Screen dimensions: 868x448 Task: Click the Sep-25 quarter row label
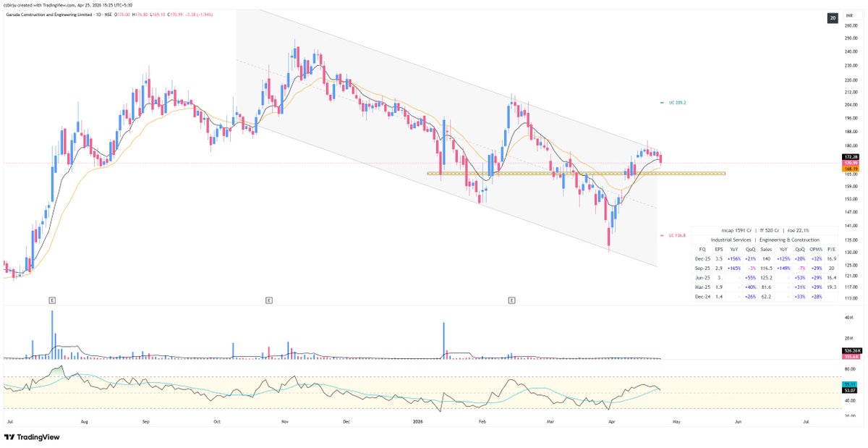702,267
